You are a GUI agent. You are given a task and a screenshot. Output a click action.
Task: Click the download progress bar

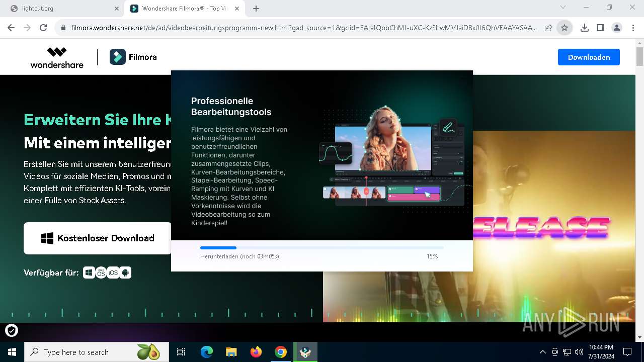322,248
